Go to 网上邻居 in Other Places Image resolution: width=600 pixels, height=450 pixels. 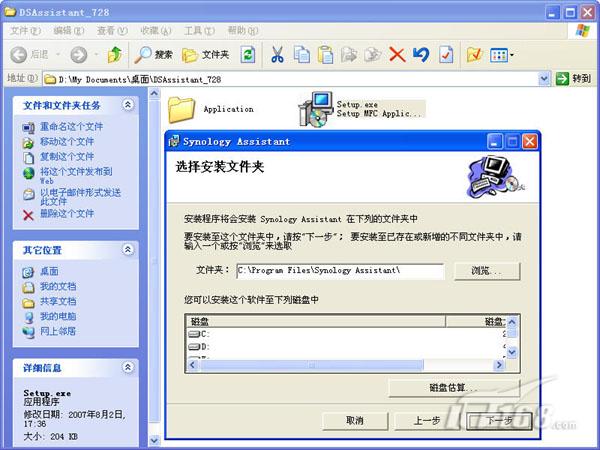pyautogui.click(x=58, y=331)
